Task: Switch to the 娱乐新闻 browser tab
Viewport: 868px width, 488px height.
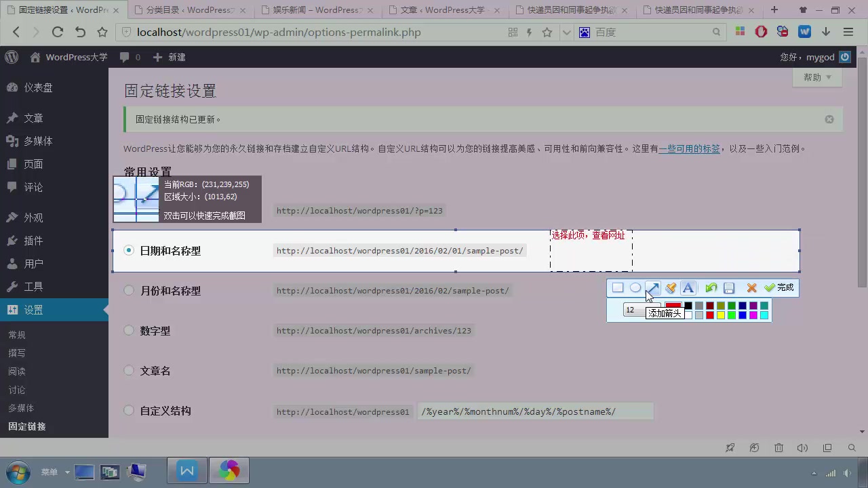Action: tap(317, 10)
